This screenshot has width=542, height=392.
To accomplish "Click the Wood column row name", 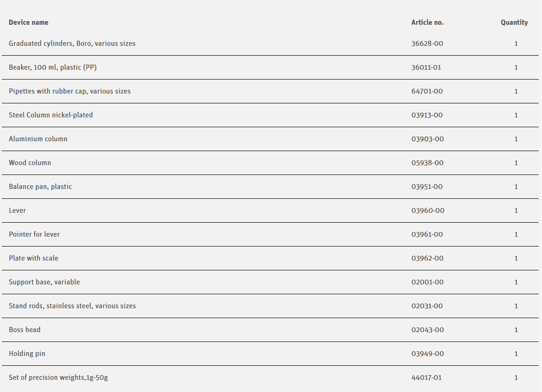I will [30, 163].
